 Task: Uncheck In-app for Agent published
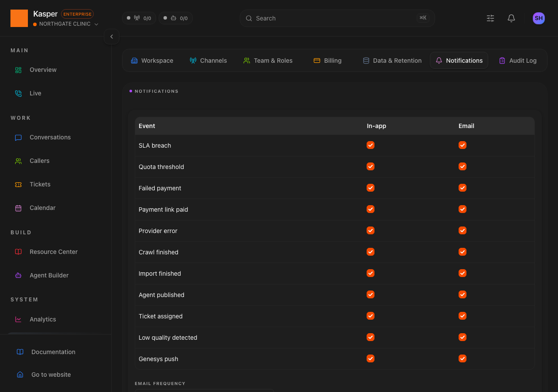pyautogui.click(x=371, y=294)
